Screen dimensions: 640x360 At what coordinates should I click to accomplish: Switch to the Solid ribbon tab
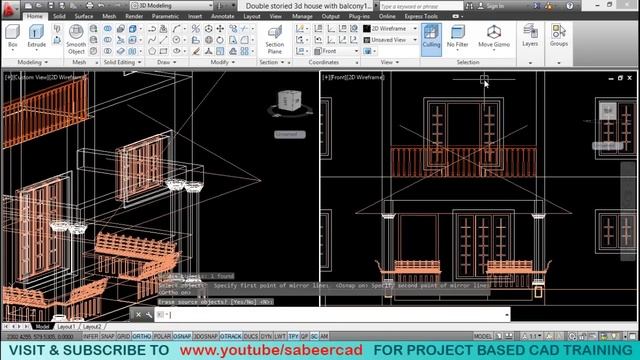point(59,16)
